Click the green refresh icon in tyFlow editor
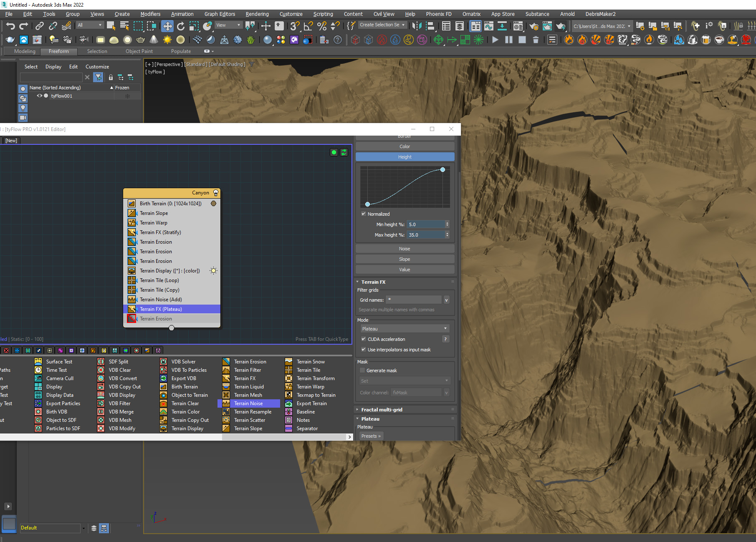The image size is (756, 542). (344, 152)
